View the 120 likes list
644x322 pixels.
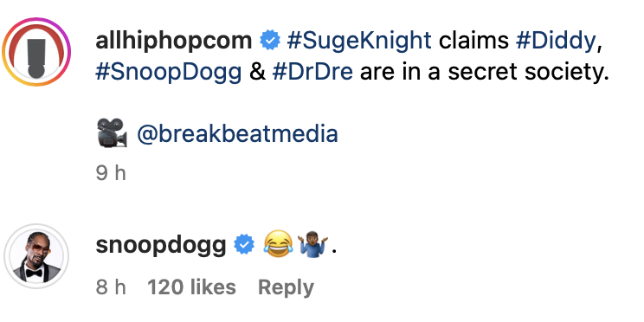tap(191, 287)
